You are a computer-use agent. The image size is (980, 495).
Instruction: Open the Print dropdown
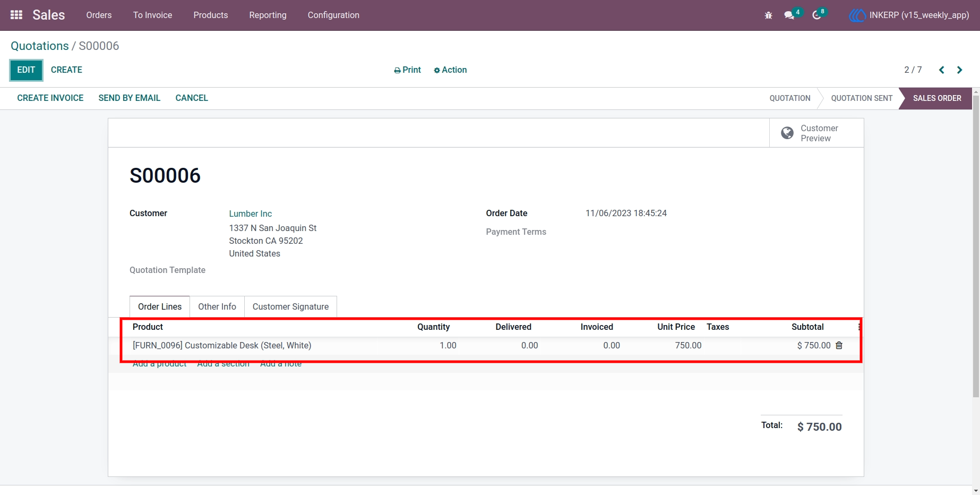pos(407,70)
